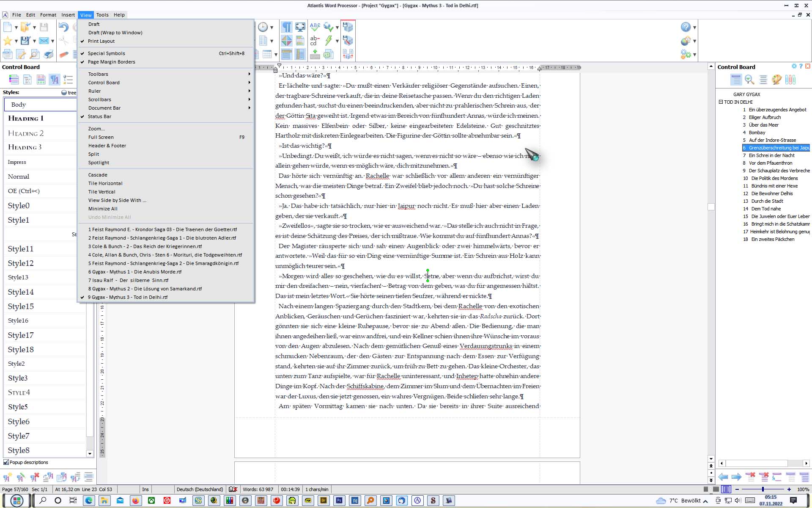Image resolution: width=812 pixels, height=508 pixels.
Task: Uncheck Page Margin Borders in View menu
Action: pyautogui.click(x=111, y=62)
